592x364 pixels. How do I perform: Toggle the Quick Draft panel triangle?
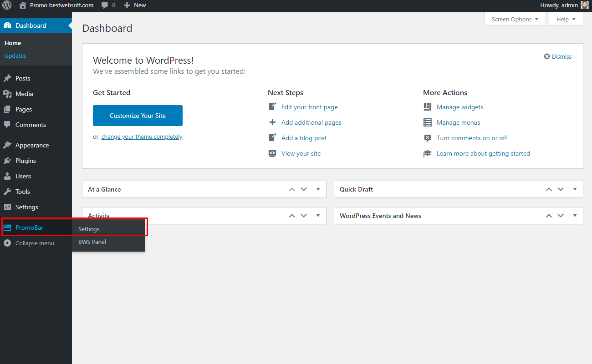575,189
